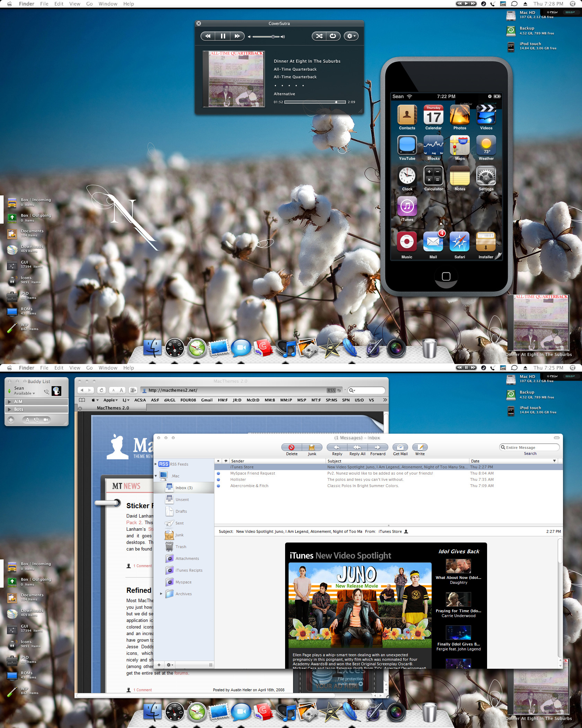The image size is (582, 728).
Task: Toggle unread dot on MySpace Friend Request
Action: tap(218, 473)
